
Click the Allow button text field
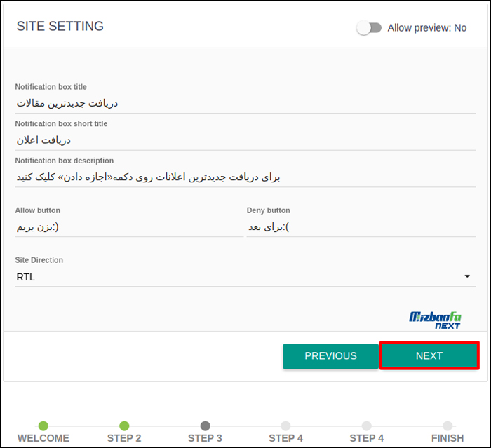point(129,227)
